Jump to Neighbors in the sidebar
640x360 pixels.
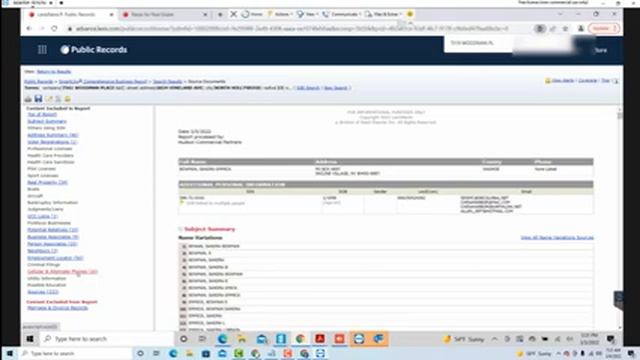pos(42,251)
